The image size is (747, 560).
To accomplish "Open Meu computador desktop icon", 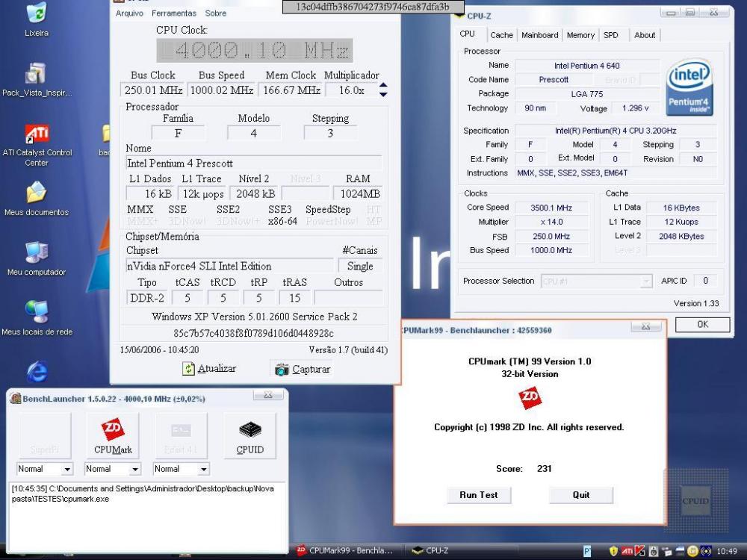I will click(x=37, y=254).
